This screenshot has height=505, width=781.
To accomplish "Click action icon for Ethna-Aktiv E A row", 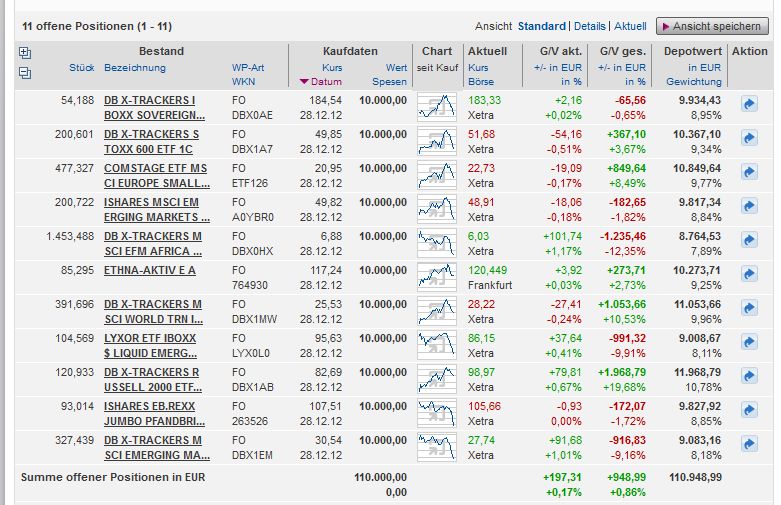I will point(749,275).
